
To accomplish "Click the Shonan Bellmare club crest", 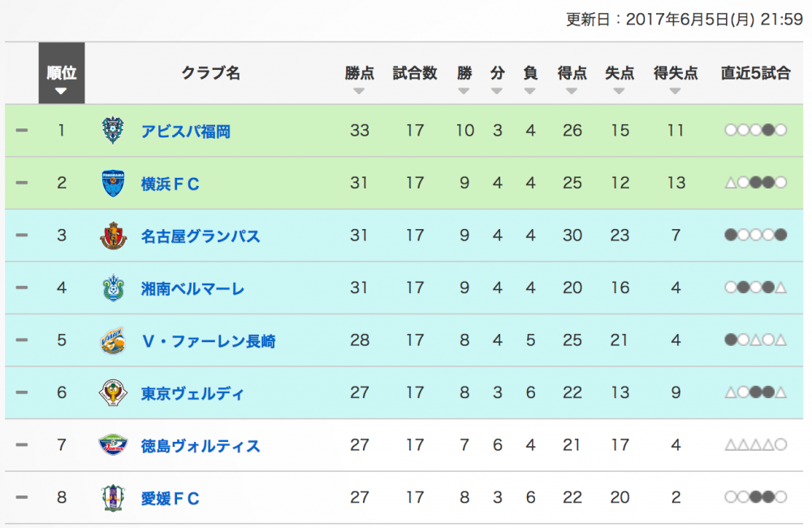I will (113, 288).
